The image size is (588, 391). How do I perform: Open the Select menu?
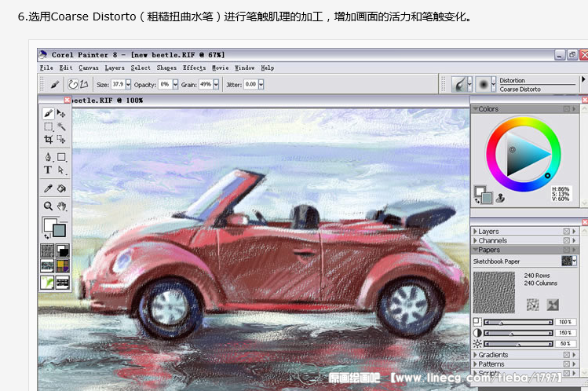pos(141,68)
